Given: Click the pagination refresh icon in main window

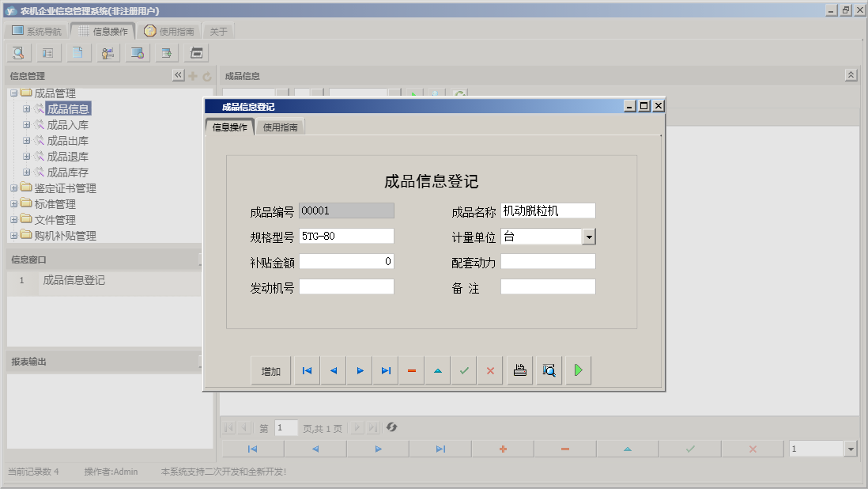Looking at the screenshot, I should tap(391, 427).
